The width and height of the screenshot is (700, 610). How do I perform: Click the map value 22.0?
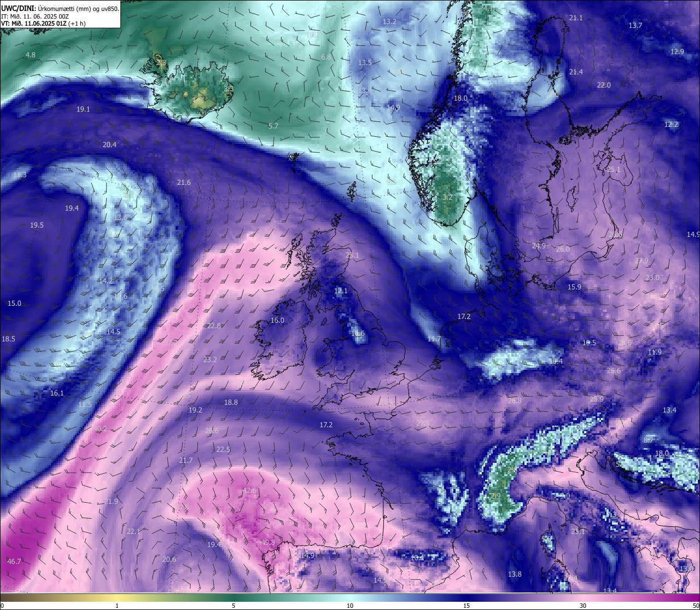[604, 85]
